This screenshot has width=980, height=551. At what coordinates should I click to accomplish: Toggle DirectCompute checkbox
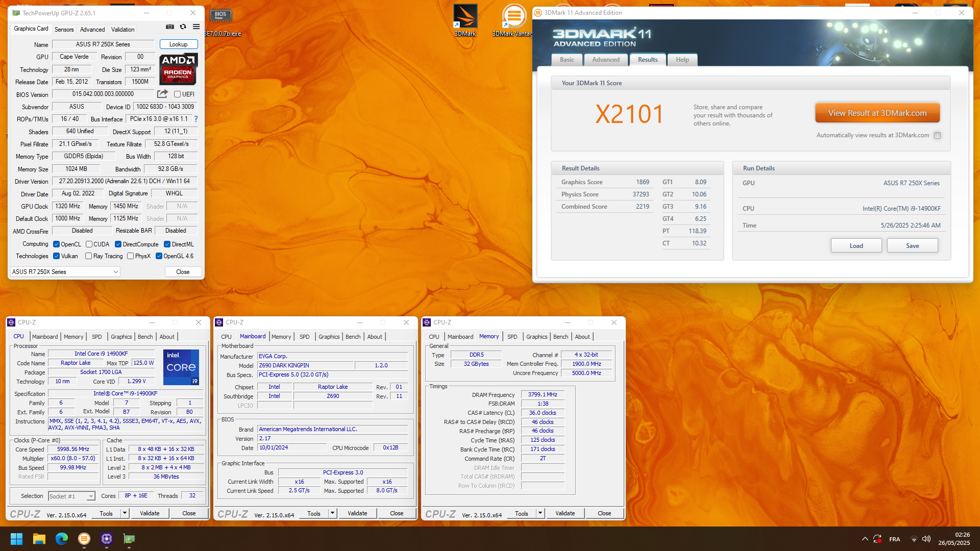point(118,244)
